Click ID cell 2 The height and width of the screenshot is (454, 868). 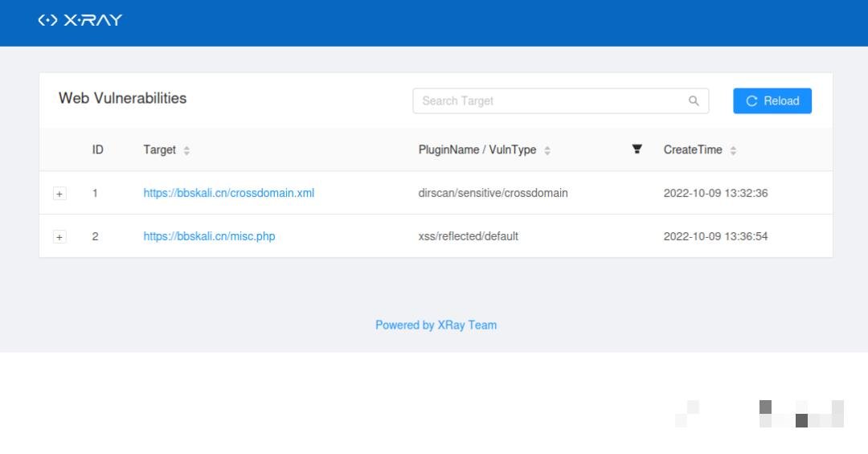[x=95, y=236]
